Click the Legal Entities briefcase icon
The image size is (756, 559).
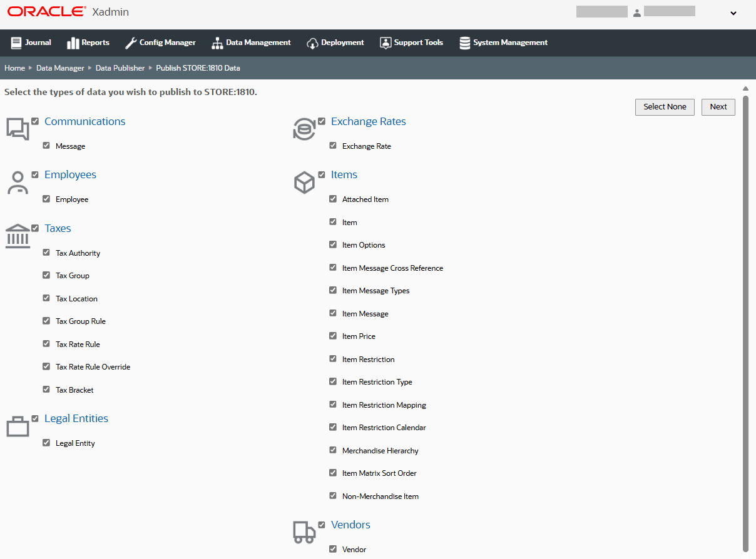coord(18,426)
